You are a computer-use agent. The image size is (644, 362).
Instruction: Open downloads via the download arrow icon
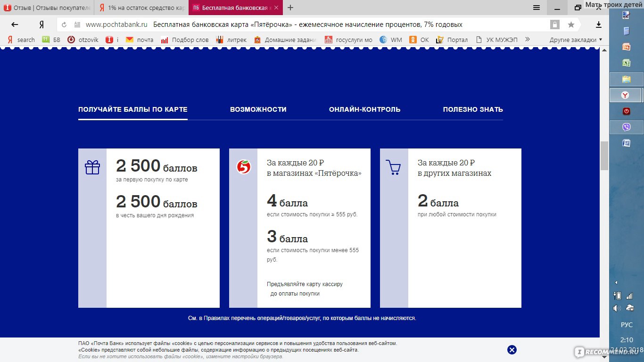599,25
